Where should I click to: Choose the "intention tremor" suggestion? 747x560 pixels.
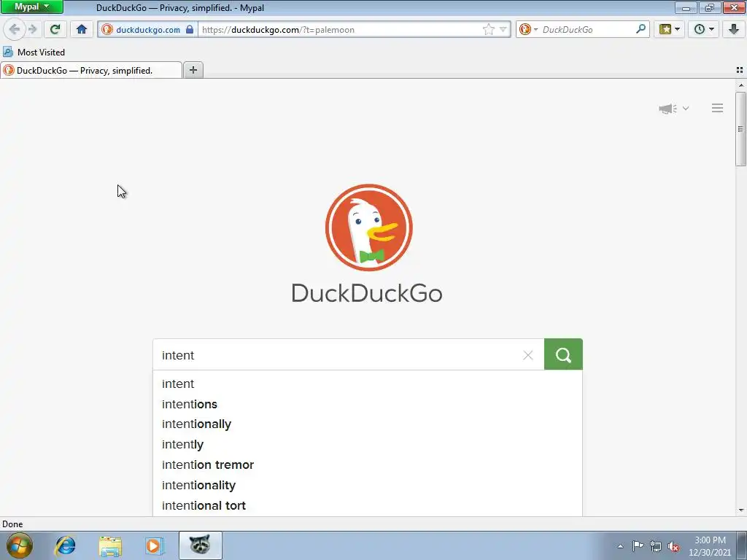[x=368, y=464]
